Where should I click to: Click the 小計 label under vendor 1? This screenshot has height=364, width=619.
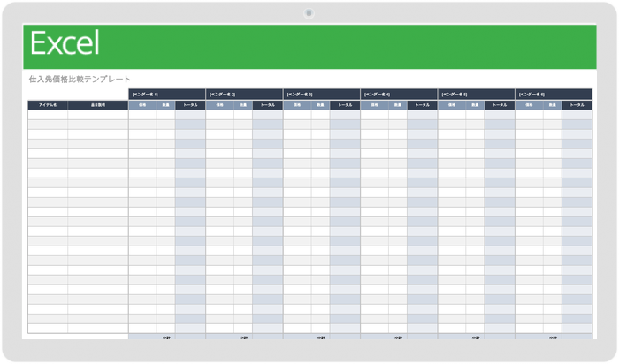click(166, 337)
